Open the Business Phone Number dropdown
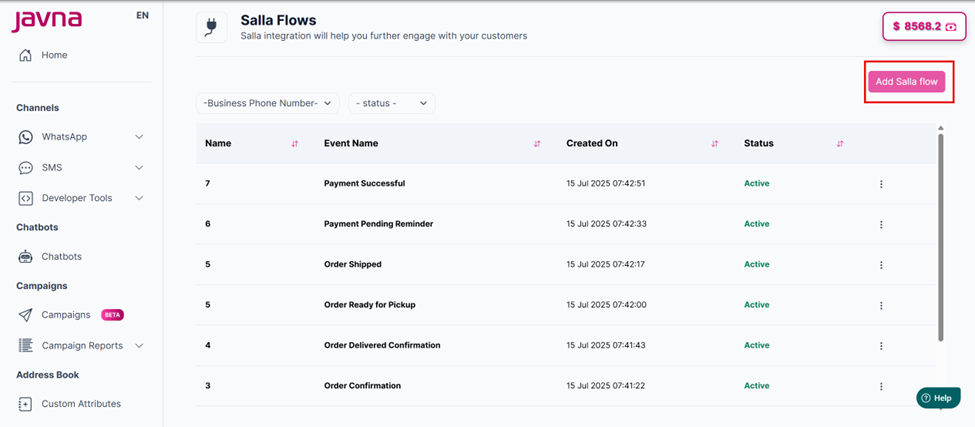 tap(268, 103)
